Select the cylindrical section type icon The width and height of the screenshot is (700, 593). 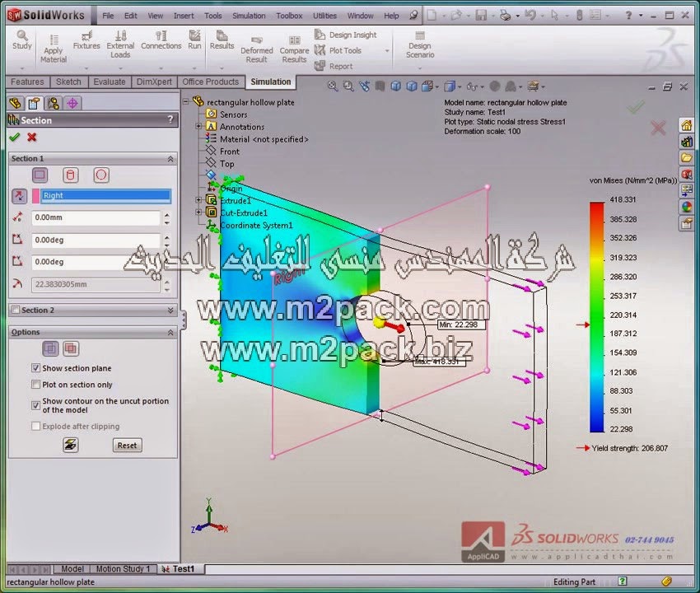(x=70, y=175)
